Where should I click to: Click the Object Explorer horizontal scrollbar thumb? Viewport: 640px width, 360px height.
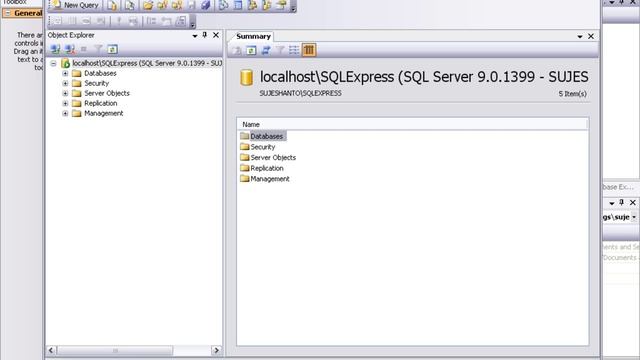tap(115, 350)
